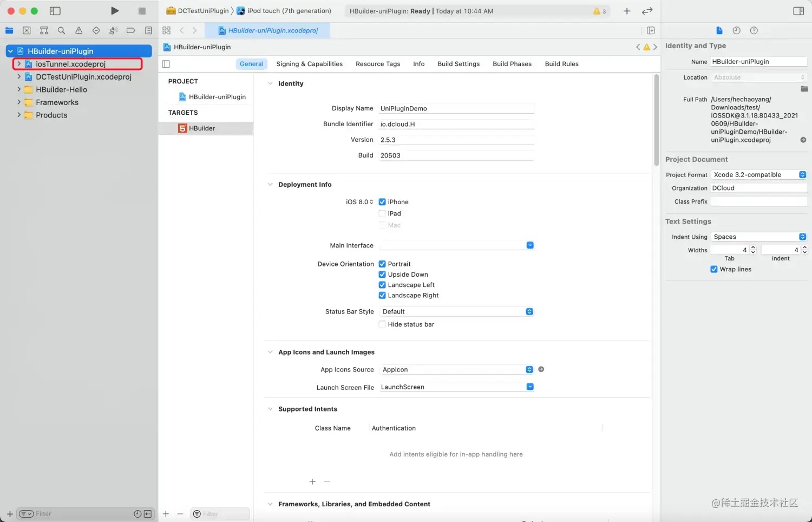Toggle the Upside Down orientation checkbox
812x522 pixels.
(382, 275)
